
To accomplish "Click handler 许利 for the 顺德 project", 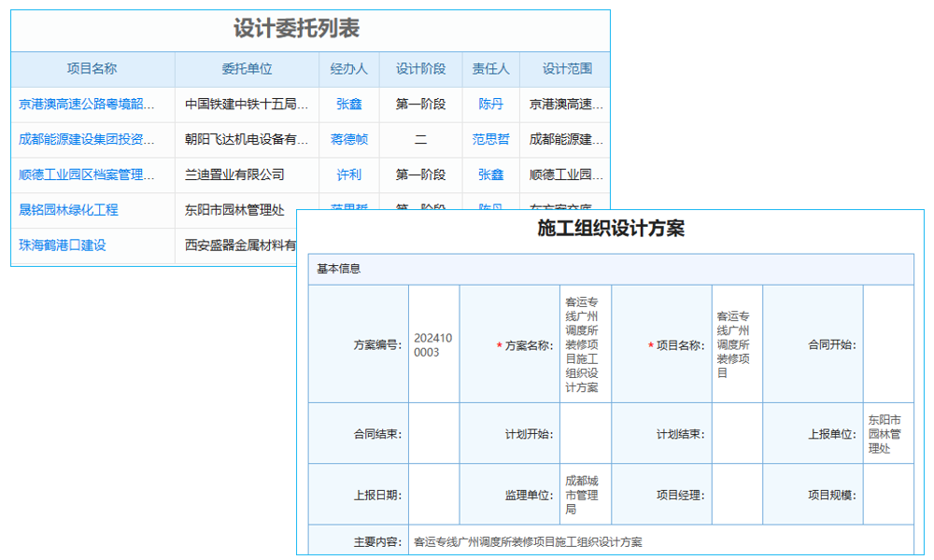I will point(348,175).
